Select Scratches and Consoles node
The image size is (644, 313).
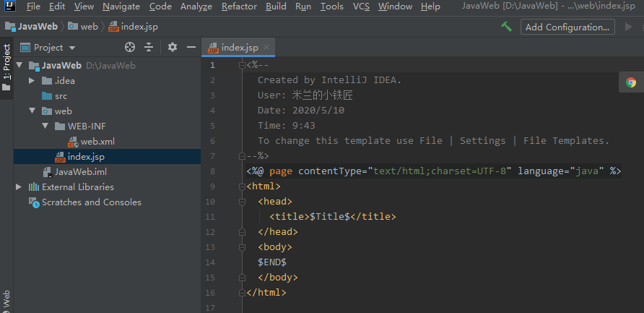pyautogui.click(x=84, y=202)
